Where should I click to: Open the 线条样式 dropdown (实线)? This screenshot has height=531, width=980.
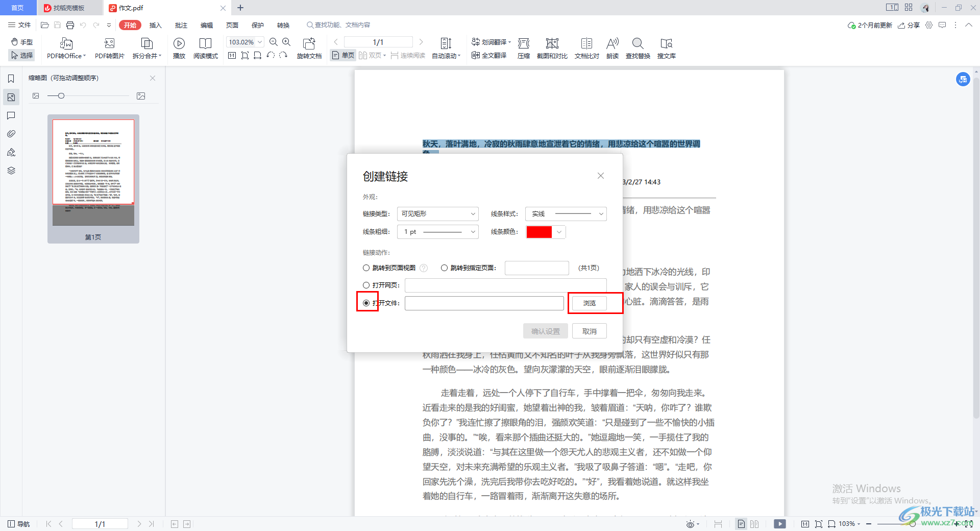coord(566,213)
